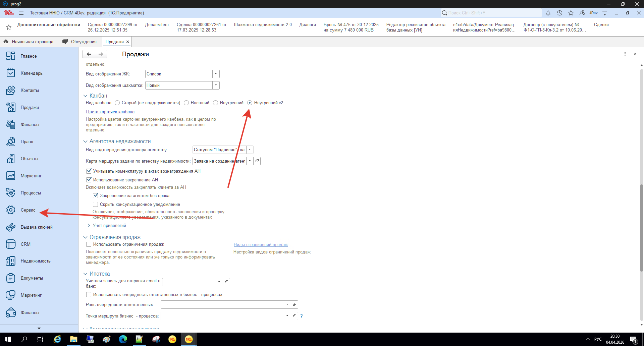Image resolution: width=644 pixels, height=346 pixels.
Task: Open the Сервис gear icon in sidebar
Action: pos(11,210)
